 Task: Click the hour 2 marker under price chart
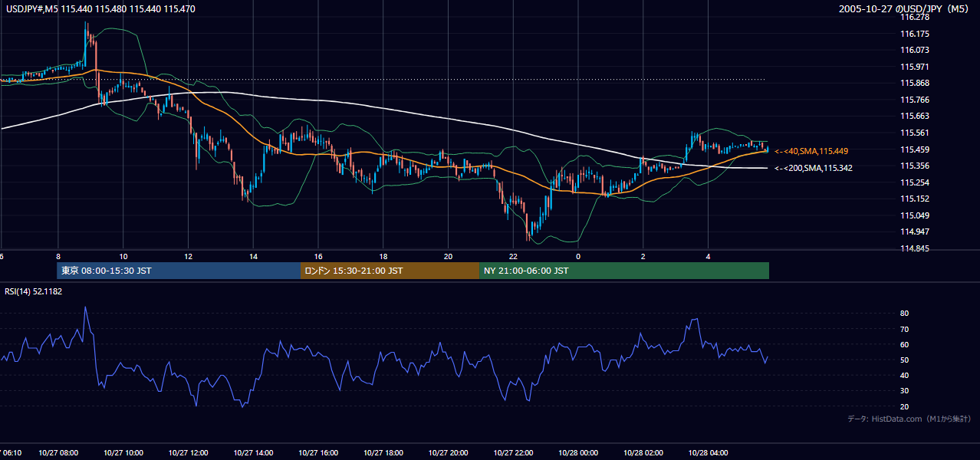point(643,257)
